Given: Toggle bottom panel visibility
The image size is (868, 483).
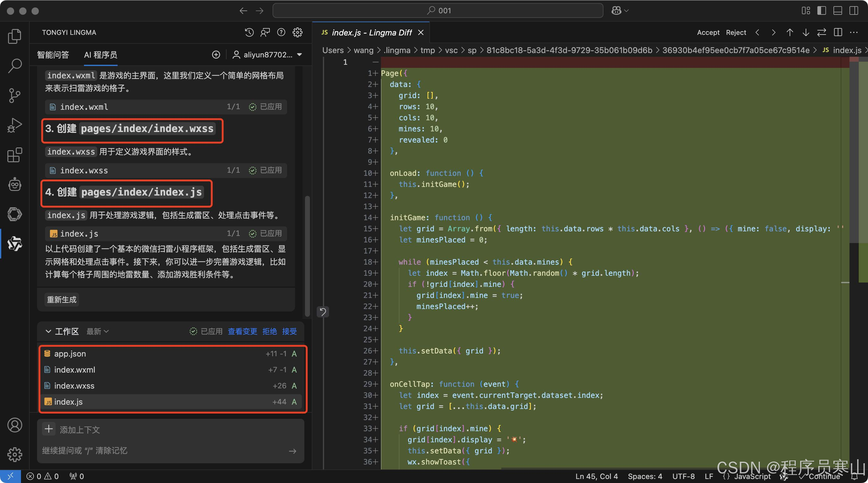Looking at the screenshot, I should (x=838, y=11).
